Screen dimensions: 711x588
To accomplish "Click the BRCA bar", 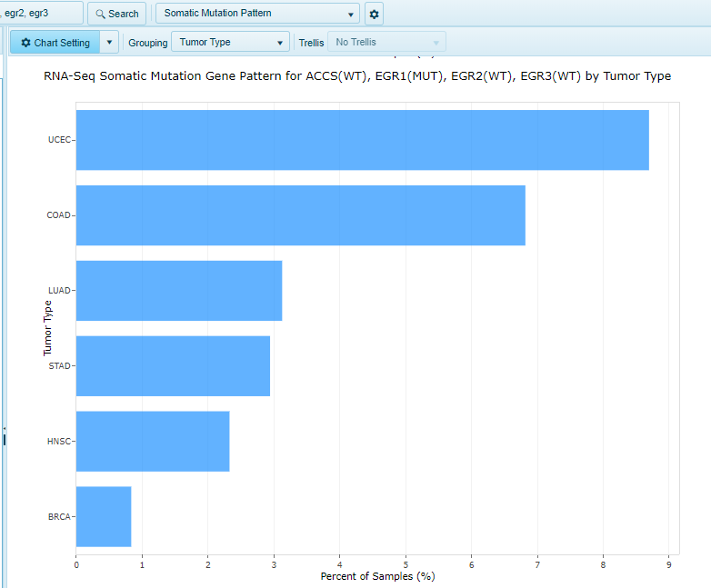I will click(103, 517).
